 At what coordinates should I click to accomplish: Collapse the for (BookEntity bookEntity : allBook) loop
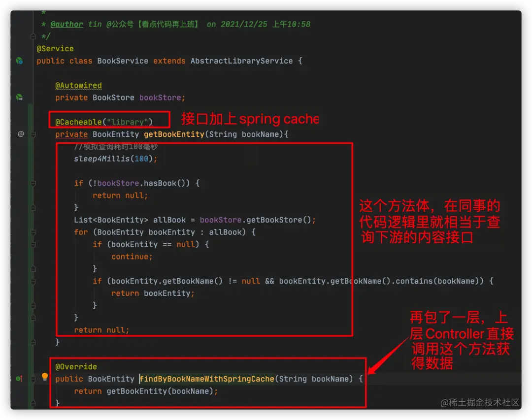coord(33,232)
